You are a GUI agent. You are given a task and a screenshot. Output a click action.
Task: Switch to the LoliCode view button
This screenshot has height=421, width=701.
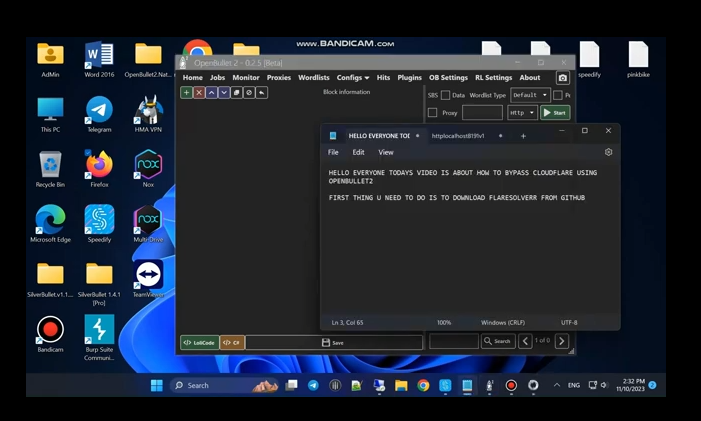tap(199, 342)
